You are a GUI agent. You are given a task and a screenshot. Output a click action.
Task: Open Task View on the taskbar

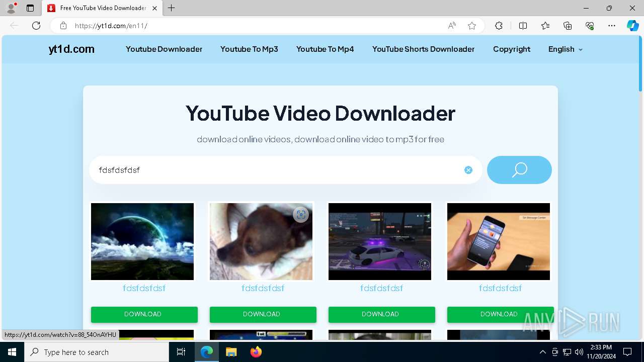click(x=181, y=352)
